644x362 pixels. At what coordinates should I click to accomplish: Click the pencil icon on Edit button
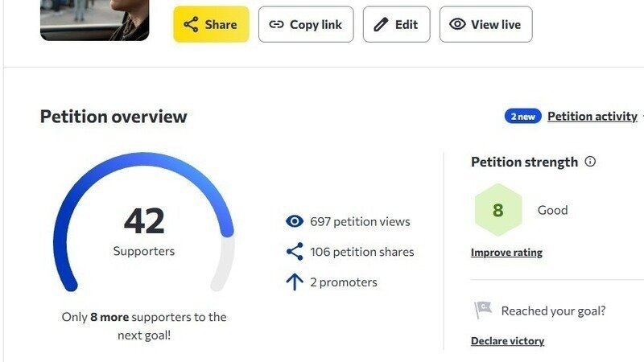pyautogui.click(x=381, y=25)
